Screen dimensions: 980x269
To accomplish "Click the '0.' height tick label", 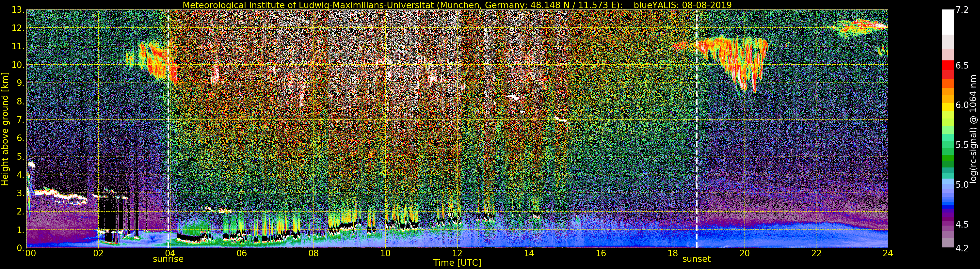I will tap(20, 248).
